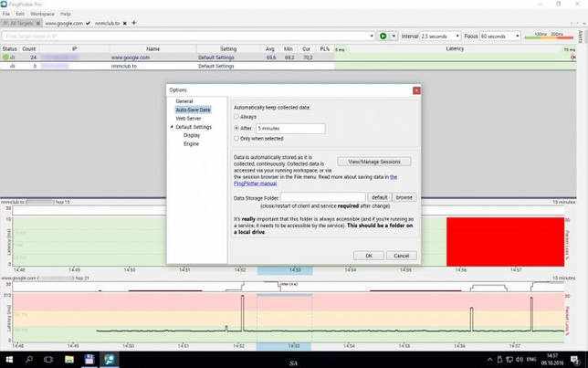Click the PingPlotter taskbar icon
Viewport: 588px width, 368px height.
110,360
